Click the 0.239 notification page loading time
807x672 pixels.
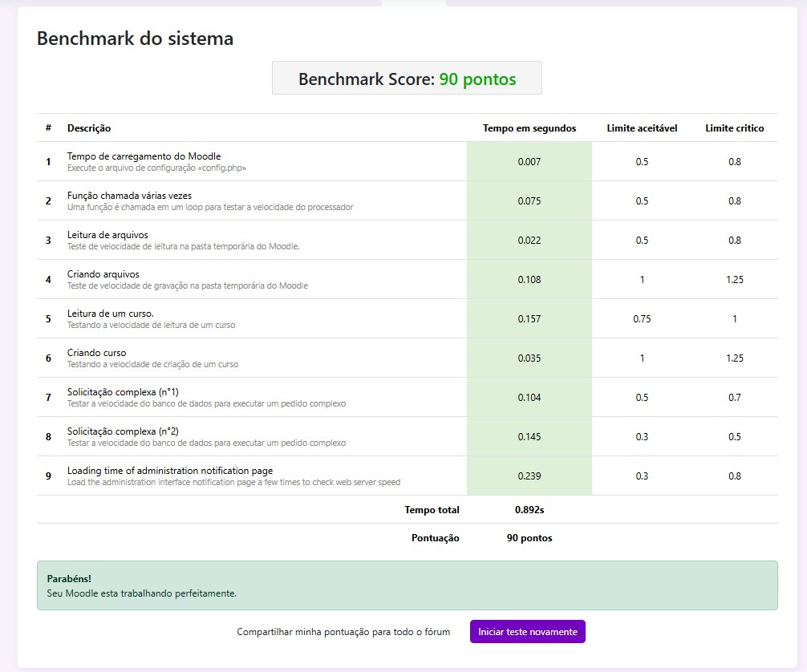click(529, 476)
